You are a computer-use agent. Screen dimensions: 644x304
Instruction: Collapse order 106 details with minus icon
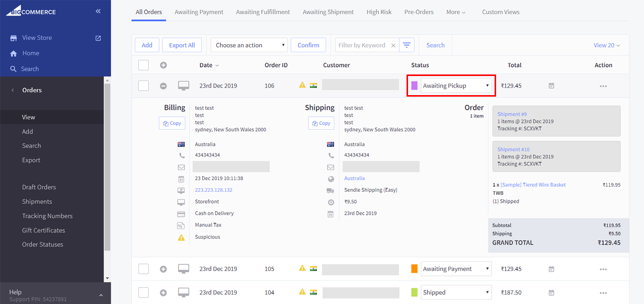[x=163, y=86]
